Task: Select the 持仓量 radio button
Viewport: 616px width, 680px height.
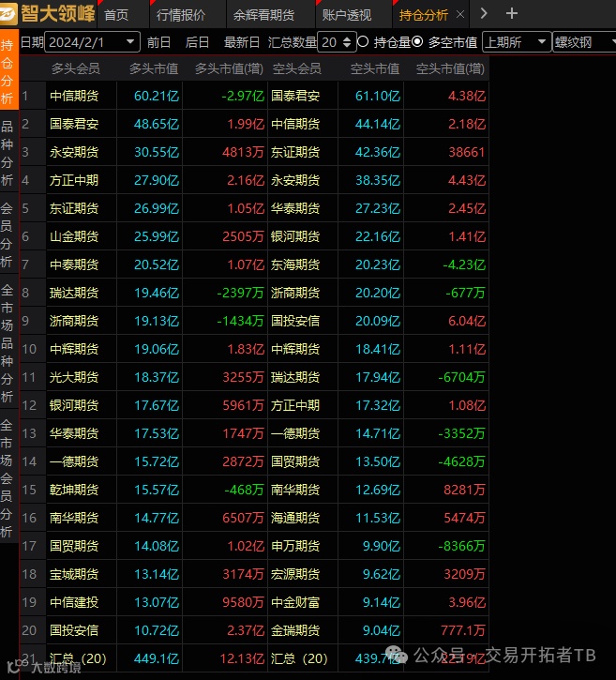Action: (363, 41)
